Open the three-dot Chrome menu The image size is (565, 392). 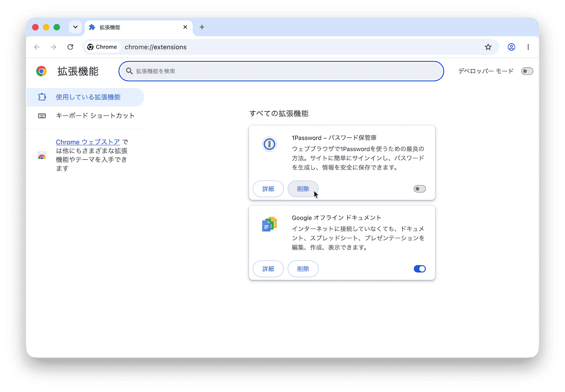point(528,47)
